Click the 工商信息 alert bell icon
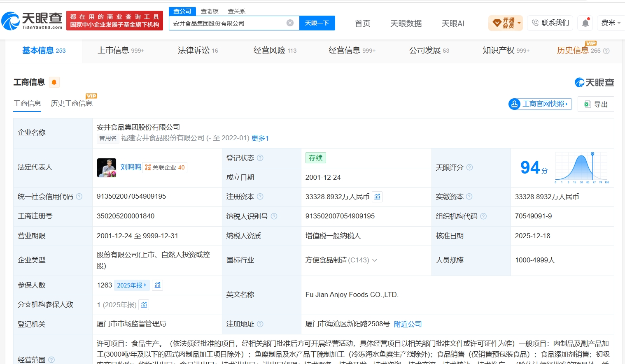 (x=54, y=82)
